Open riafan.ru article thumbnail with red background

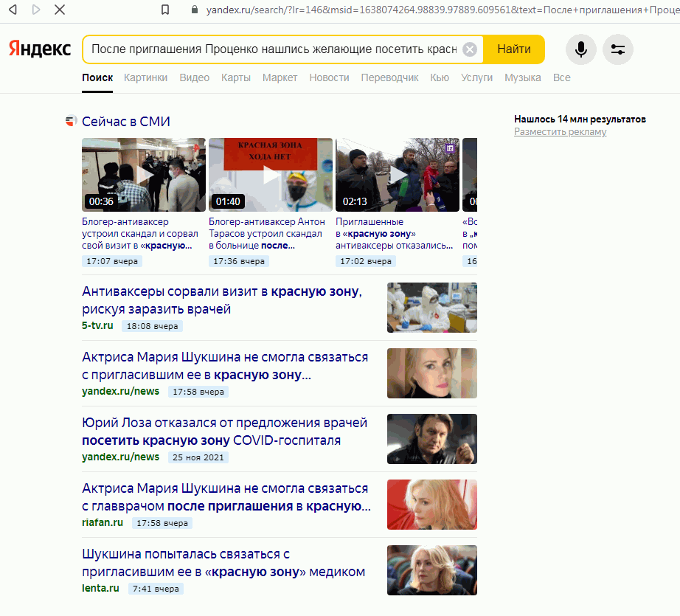[432, 505]
